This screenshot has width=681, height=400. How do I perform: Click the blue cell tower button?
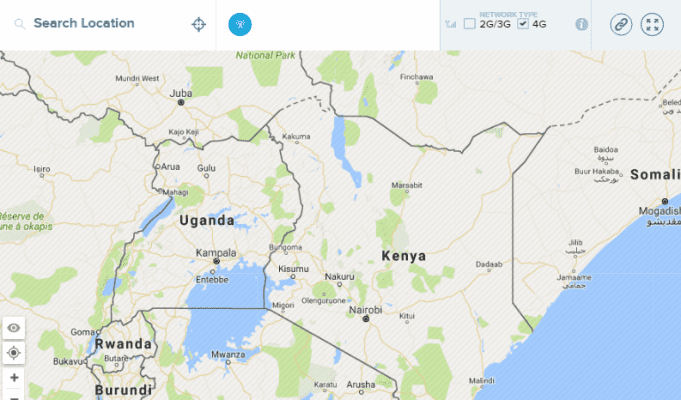240,24
